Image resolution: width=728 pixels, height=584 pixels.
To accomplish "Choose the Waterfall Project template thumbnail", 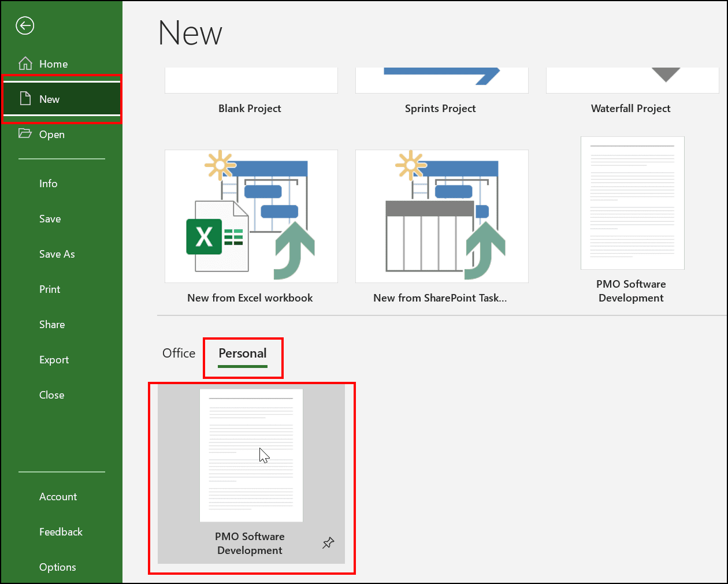I will pyautogui.click(x=633, y=80).
